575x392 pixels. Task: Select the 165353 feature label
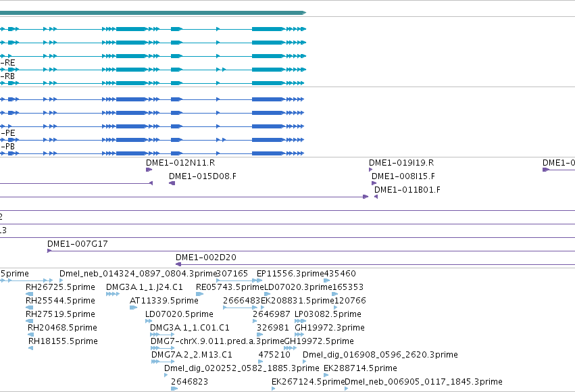pos(348,287)
